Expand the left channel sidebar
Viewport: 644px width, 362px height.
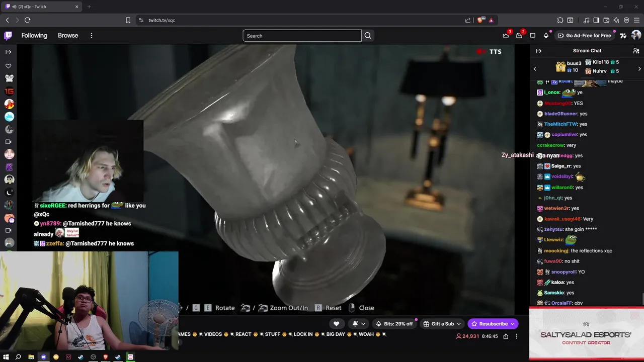point(8,52)
